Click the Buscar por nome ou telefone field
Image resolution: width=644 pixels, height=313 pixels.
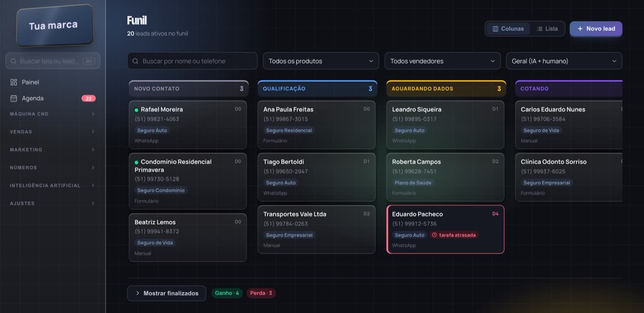coord(192,61)
